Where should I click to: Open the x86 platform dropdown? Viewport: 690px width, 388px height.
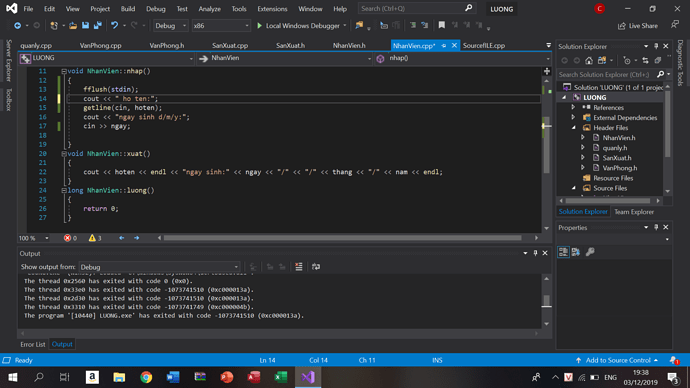tap(221, 26)
